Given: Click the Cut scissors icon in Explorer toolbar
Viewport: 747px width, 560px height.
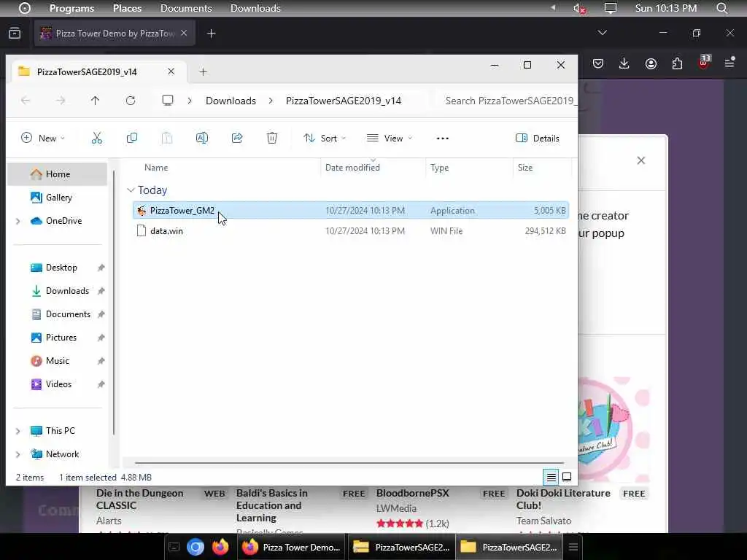Looking at the screenshot, I should 97,138.
